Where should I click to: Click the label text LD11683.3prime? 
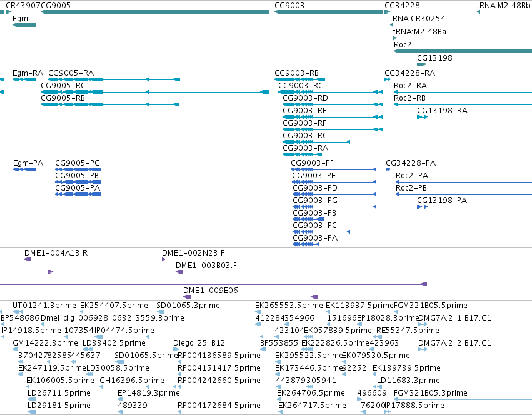coord(408,380)
